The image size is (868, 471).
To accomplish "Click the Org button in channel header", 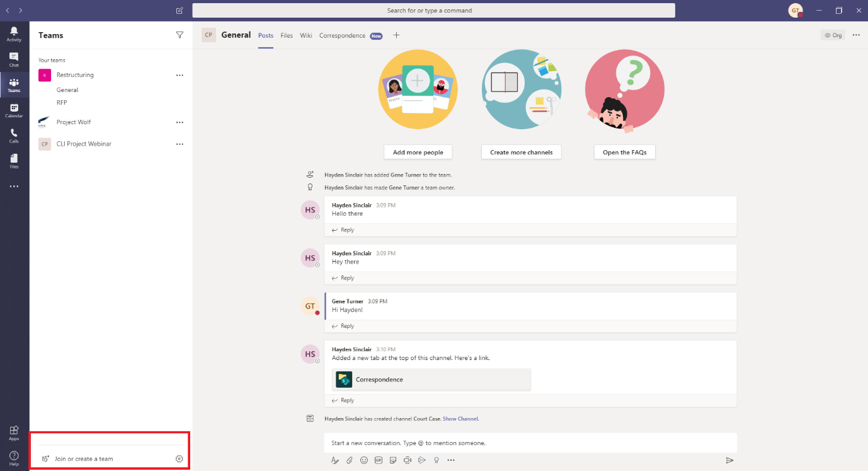I will 833,35.
